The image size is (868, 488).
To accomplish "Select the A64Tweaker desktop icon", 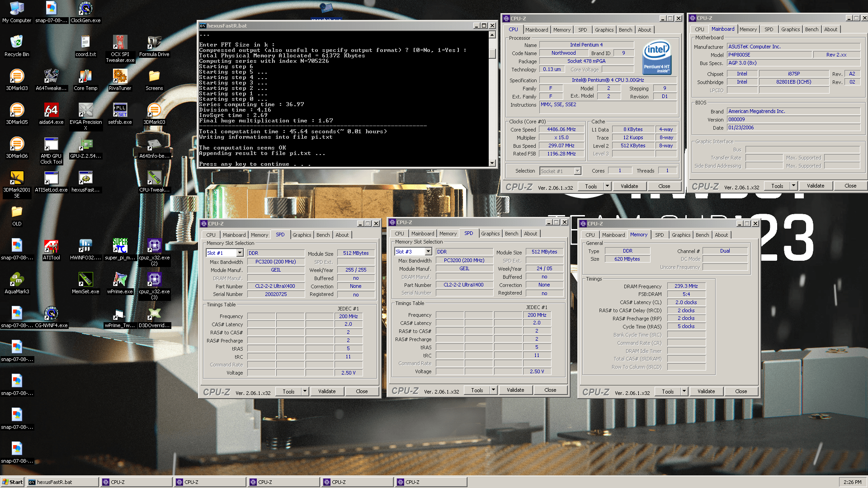I will [x=51, y=80].
